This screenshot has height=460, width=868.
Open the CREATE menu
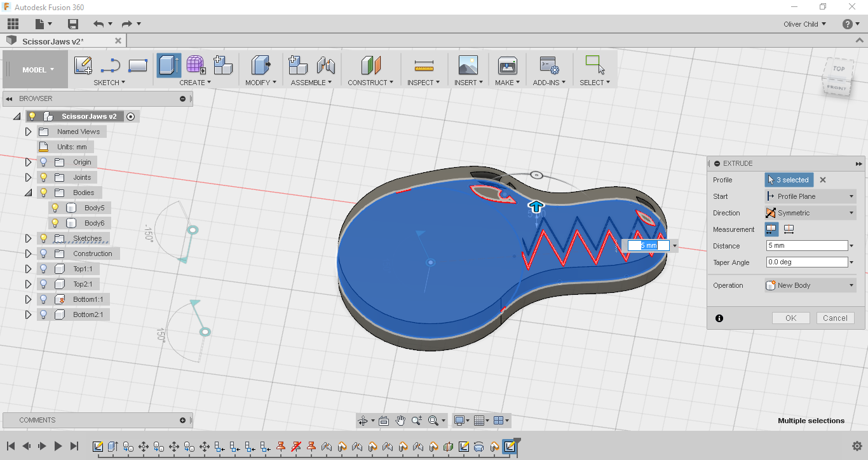coord(195,83)
